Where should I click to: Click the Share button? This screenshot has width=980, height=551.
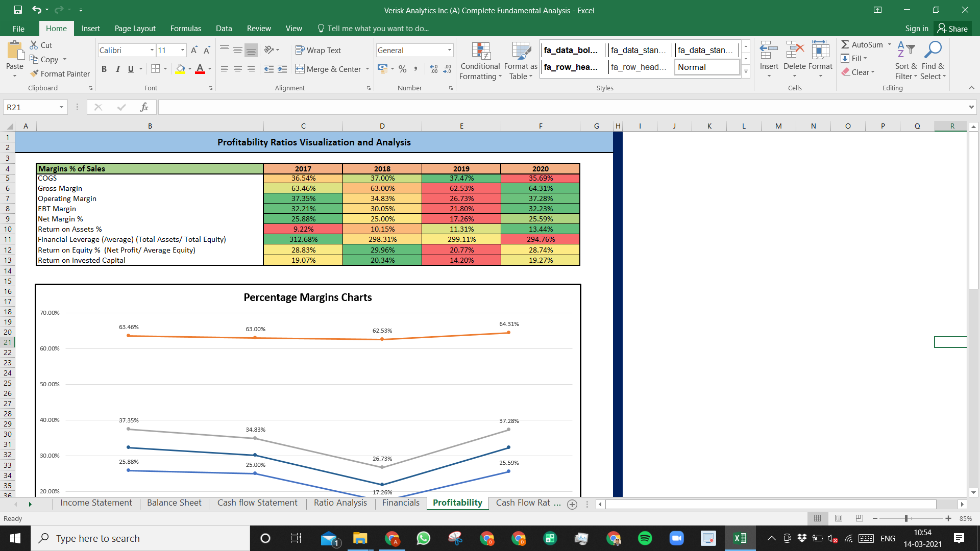pyautogui.click(x=953, y=29)
